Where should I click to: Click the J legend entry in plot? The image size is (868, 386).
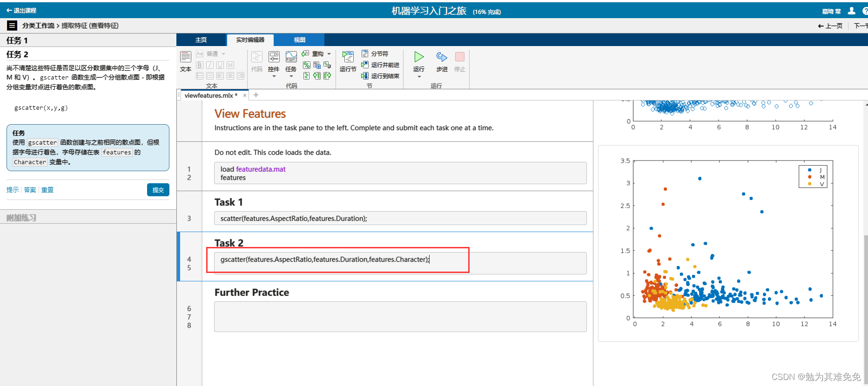816,170
